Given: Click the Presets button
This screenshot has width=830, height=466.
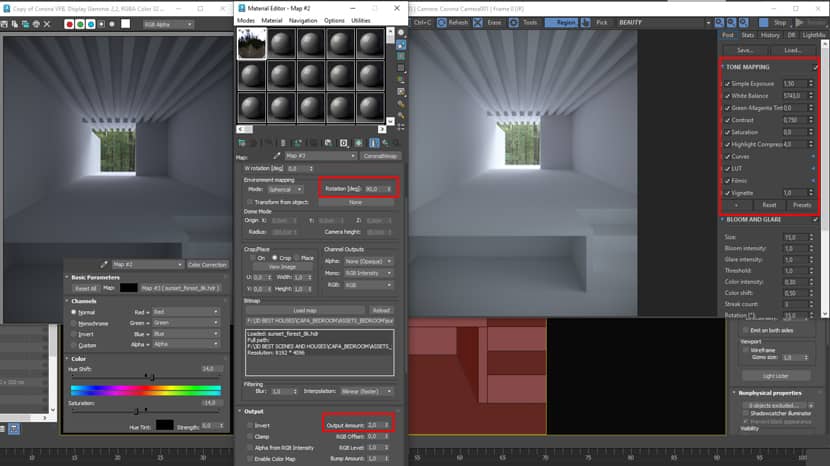Looking at the screenshot, I should pyautogui.click(x=801, y=205).
